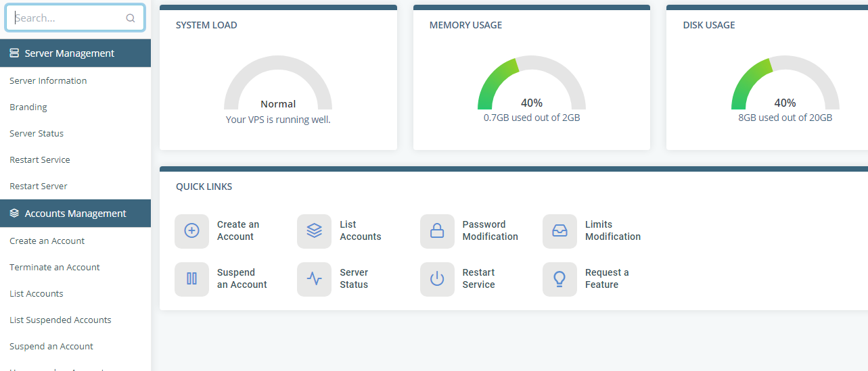Screen dimensions: 868x371
Task: Open List Suspended Accounts sidebar item
Action: pos(60,320)
